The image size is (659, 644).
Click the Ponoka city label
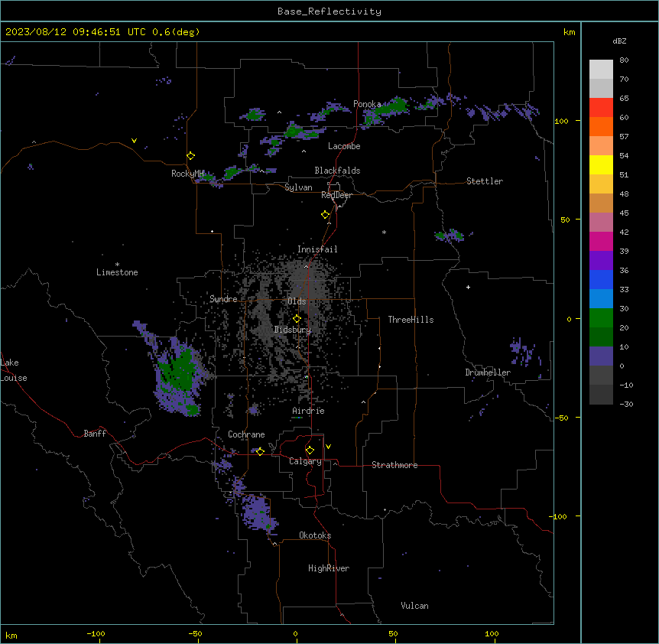pos(367,104)
